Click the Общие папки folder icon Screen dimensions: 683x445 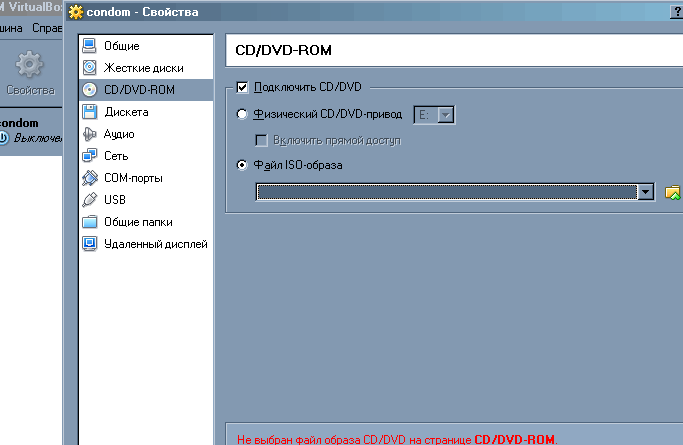coord(90,222)
